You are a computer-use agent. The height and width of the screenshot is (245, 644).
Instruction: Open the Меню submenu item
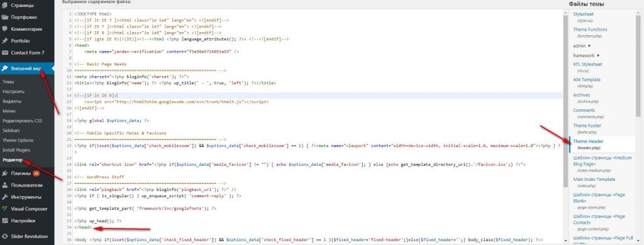[x=9, y=111]
